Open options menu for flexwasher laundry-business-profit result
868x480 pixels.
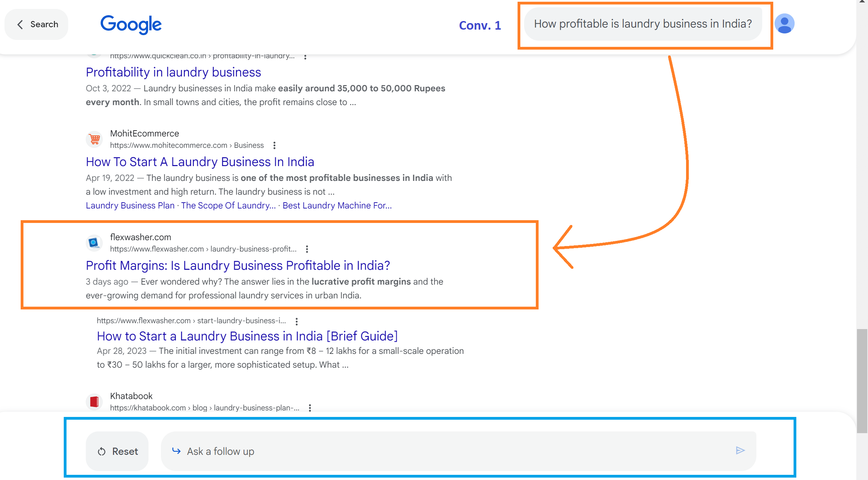(307, 249)
